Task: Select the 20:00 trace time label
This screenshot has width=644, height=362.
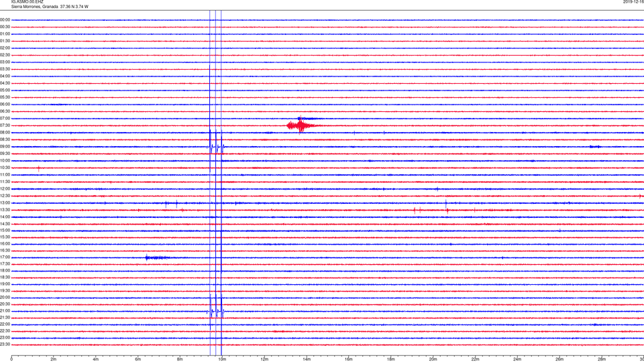Action: tap(5, 298)
